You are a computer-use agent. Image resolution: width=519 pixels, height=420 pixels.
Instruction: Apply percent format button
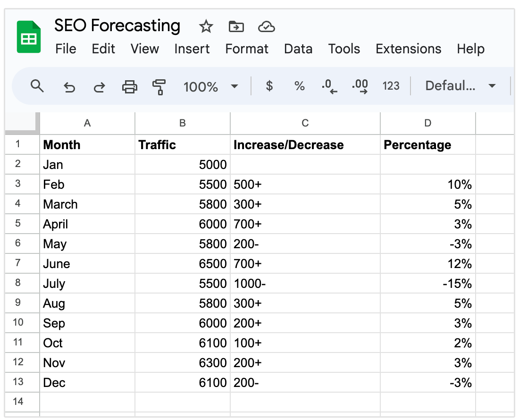(299, 86)
